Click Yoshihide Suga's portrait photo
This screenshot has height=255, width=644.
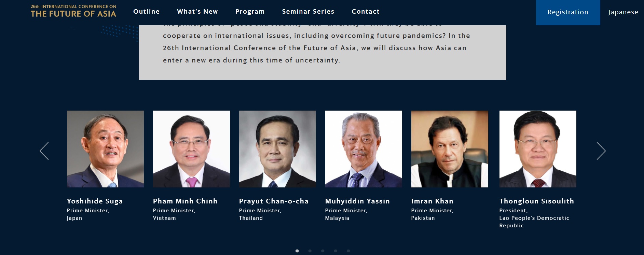pyautogui.click(x=105, y=149)
